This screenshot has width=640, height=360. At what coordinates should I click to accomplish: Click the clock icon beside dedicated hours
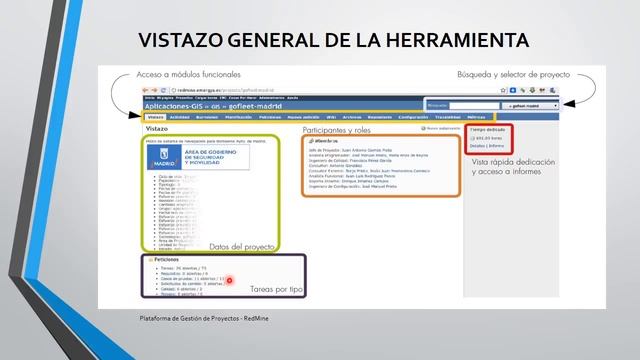tap(473, 138)
